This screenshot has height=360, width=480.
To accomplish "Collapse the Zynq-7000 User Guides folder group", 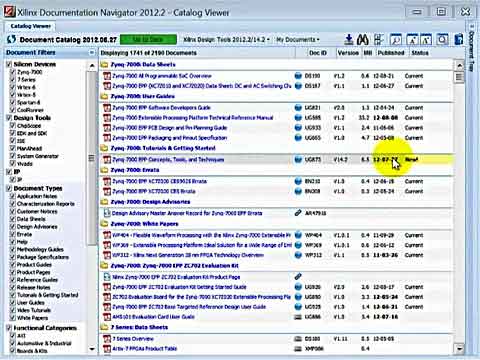I will 104,96.
